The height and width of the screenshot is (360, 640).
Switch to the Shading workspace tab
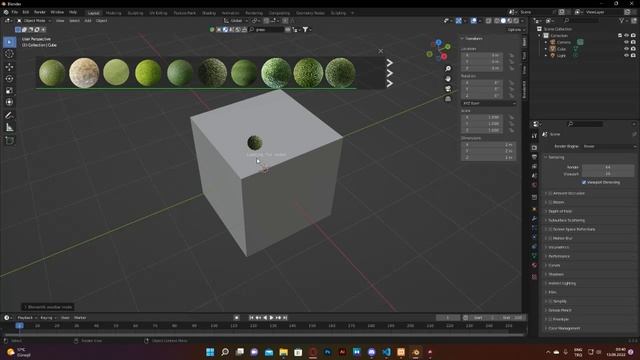coord(209,13)
